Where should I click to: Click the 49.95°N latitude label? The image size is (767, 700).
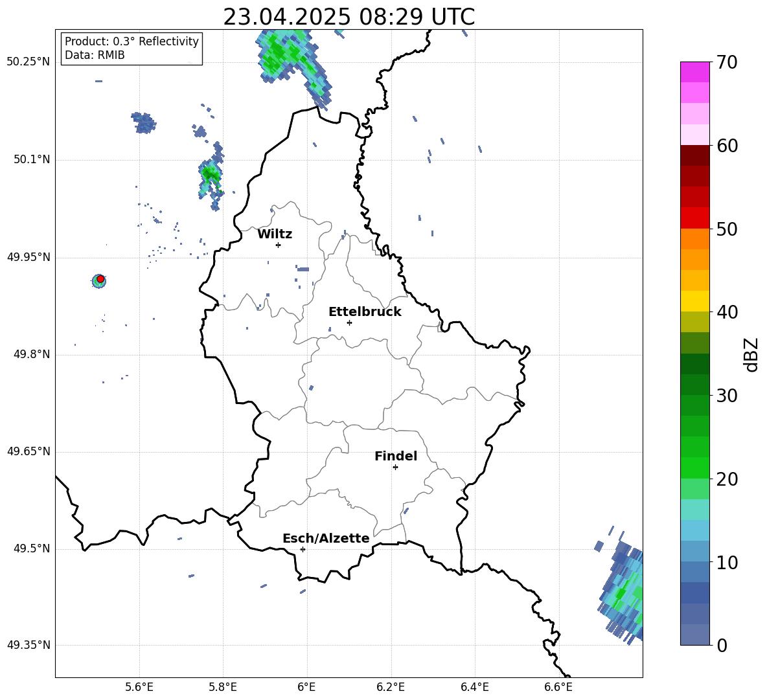point(29,257)
